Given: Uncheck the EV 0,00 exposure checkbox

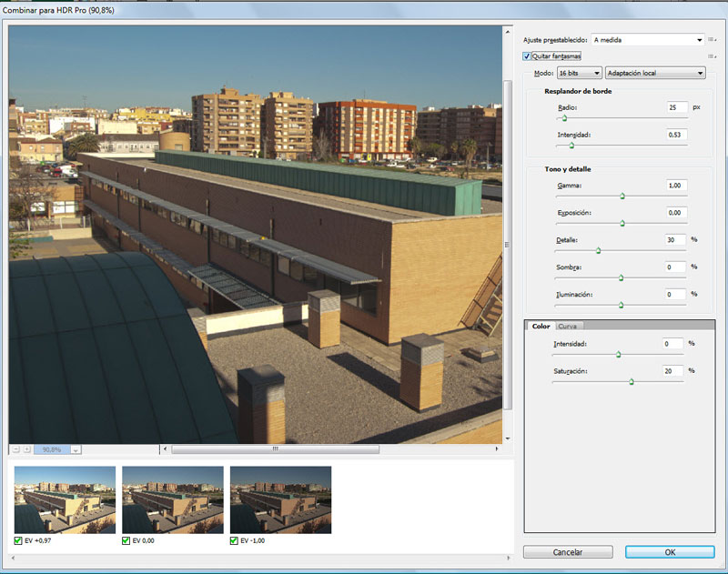Looking at the screenshot, I should pos(126,540).
